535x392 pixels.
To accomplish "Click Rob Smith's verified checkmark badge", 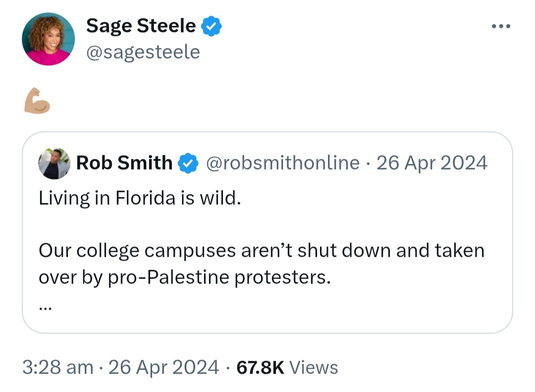I will coord(188,163).
